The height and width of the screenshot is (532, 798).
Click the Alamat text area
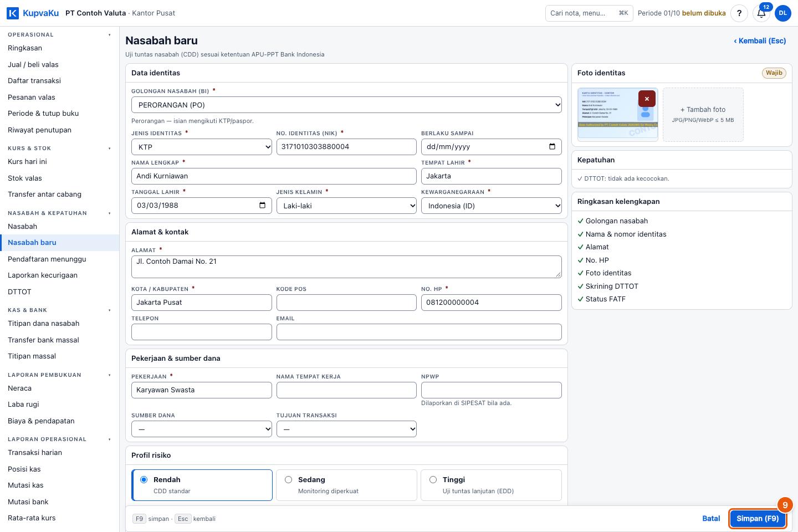coord(346,267)
